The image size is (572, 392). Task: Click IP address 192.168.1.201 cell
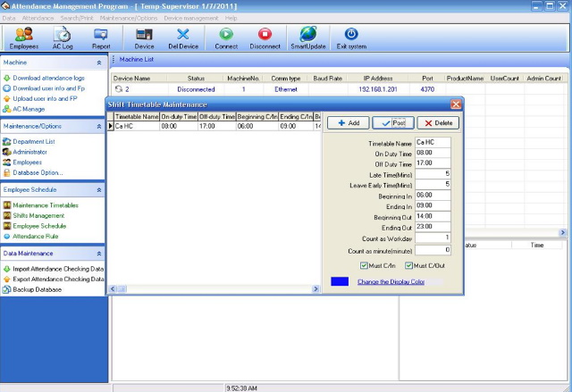click(378, 89)
